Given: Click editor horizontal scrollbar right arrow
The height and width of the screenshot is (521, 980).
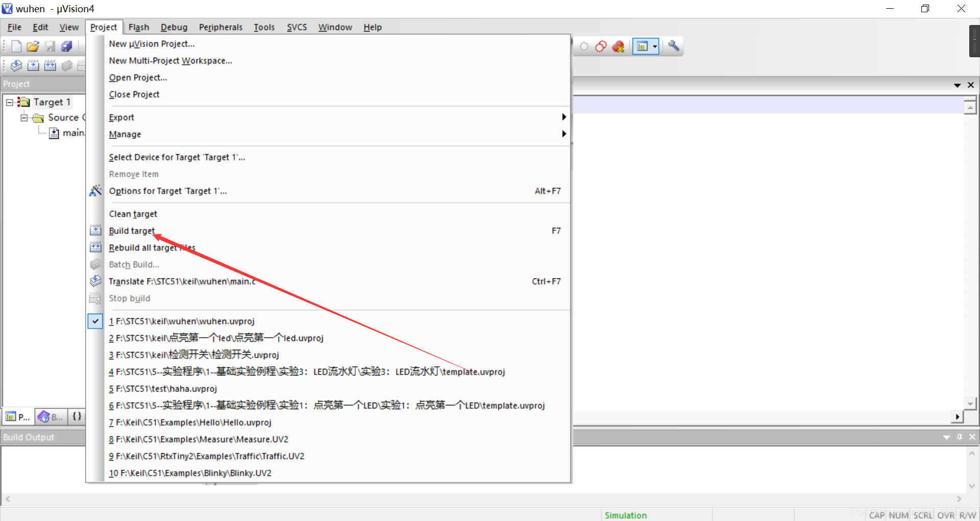Looking at the screenshot, I should pyautogui.click(x=957, y=417).
